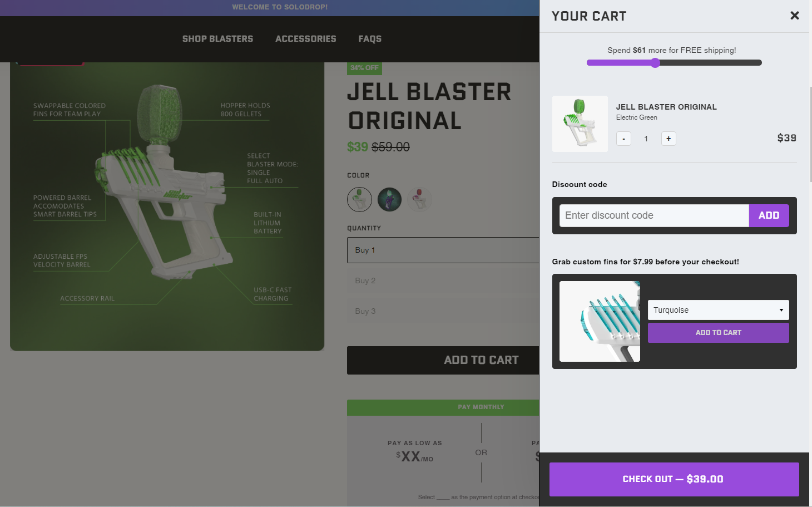Screen dimensions: 812x507
Task: Open the Accessories menu
Action: [x=306, y=39]
